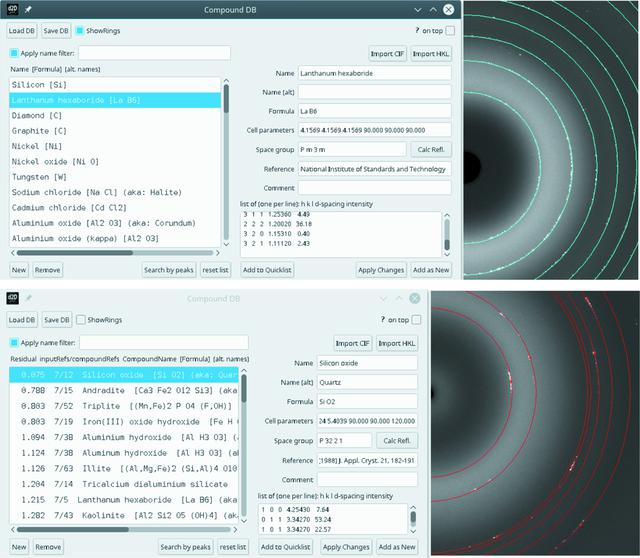The width and height of the screenshot is (640, 558).
Task: Select 'Triplite' in the search results
Action: pyautogui.click(x=124, y=406)
